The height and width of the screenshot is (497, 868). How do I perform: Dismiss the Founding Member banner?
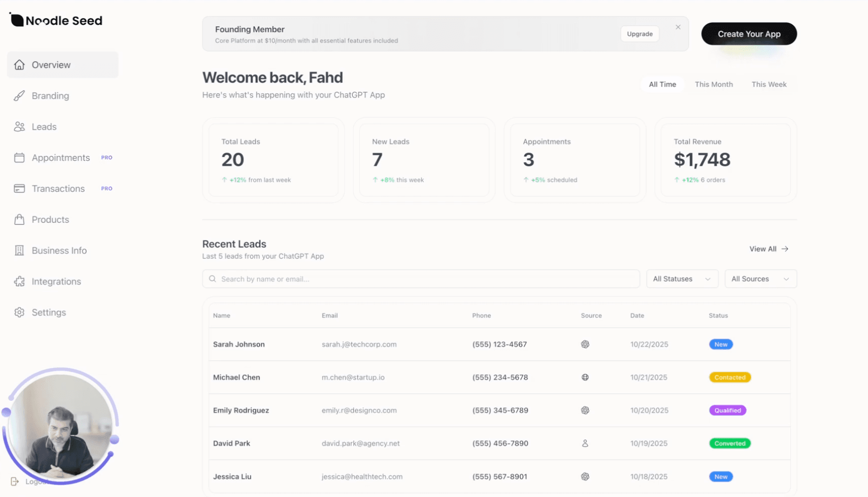[x=678, y=27]
